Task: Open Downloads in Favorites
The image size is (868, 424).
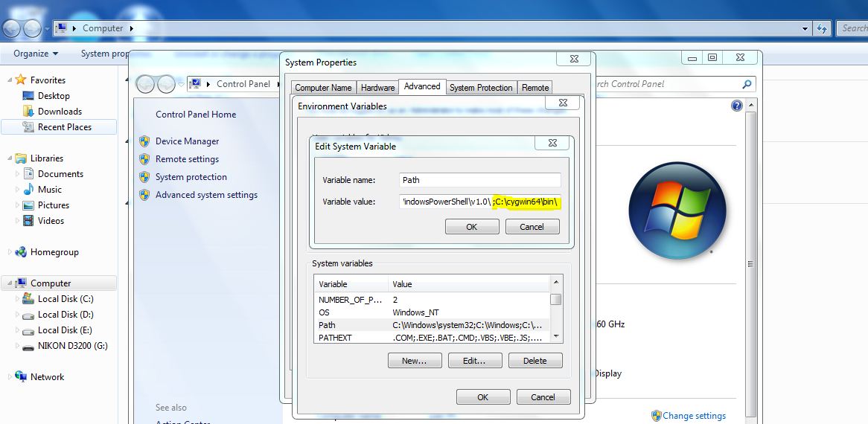Action: tap(60, 111)
